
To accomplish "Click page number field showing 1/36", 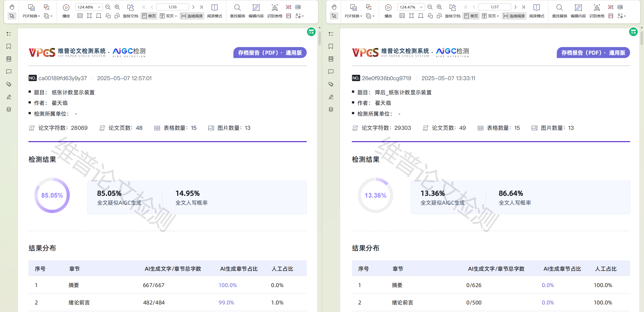I will pyautogui.click(x=172, y=7).
